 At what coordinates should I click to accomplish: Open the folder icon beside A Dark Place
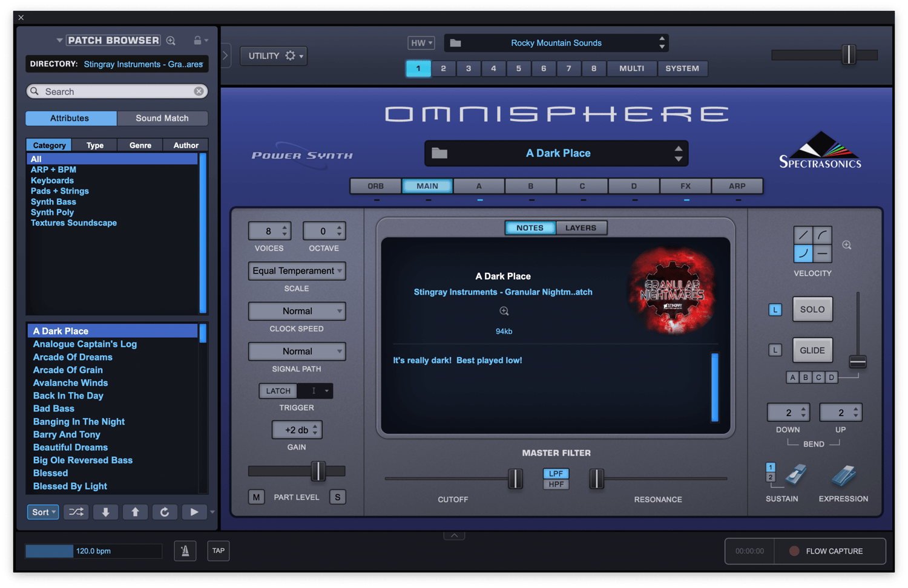(x=439, y=154)
